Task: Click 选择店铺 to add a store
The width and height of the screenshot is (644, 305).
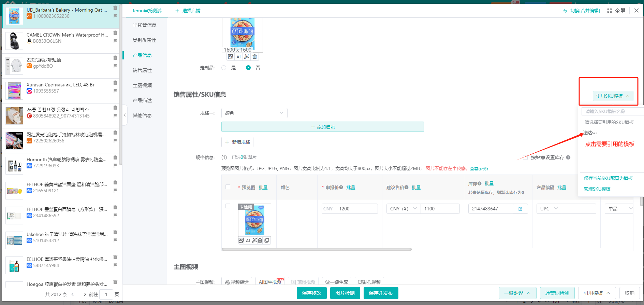Action: pyautogui.click(x=188, y=11)
